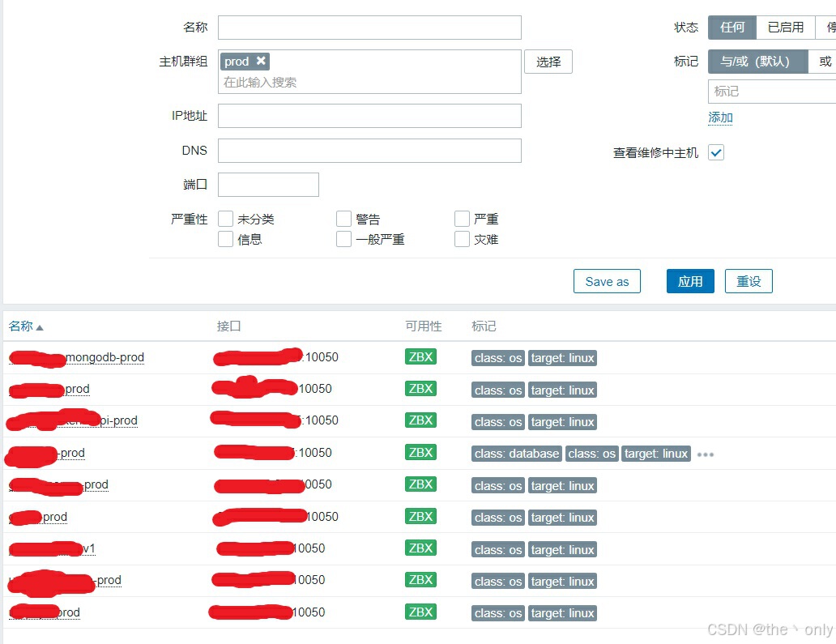
Task: Click the 添加 tag link
Action: point(720,117)
